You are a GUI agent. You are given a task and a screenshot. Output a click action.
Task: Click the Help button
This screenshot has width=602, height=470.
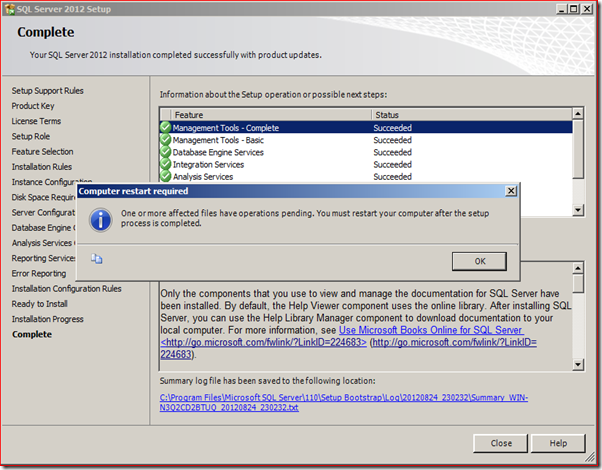click(x=558, y=443)
